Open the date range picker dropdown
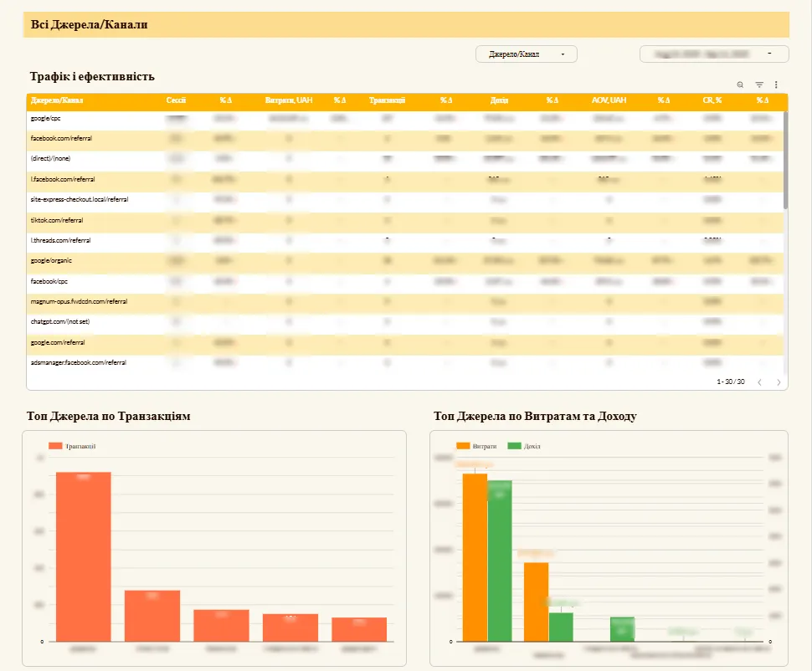The width and height of the screenshot is (812, 671). point(714,54)
